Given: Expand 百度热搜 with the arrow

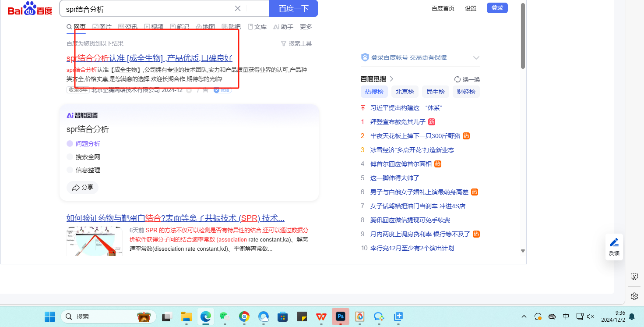Looking at the screenshot, I should (392, 79).
